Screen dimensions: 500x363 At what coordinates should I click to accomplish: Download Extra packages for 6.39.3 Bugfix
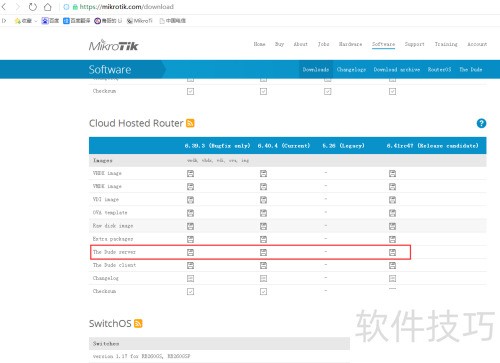tap(190, 239)
